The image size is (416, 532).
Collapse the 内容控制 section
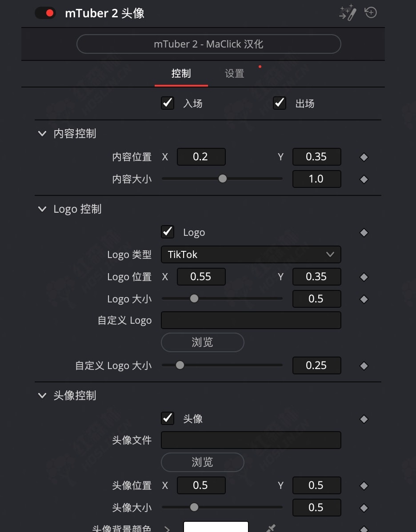pyautogui.click(x=42, y=134)
